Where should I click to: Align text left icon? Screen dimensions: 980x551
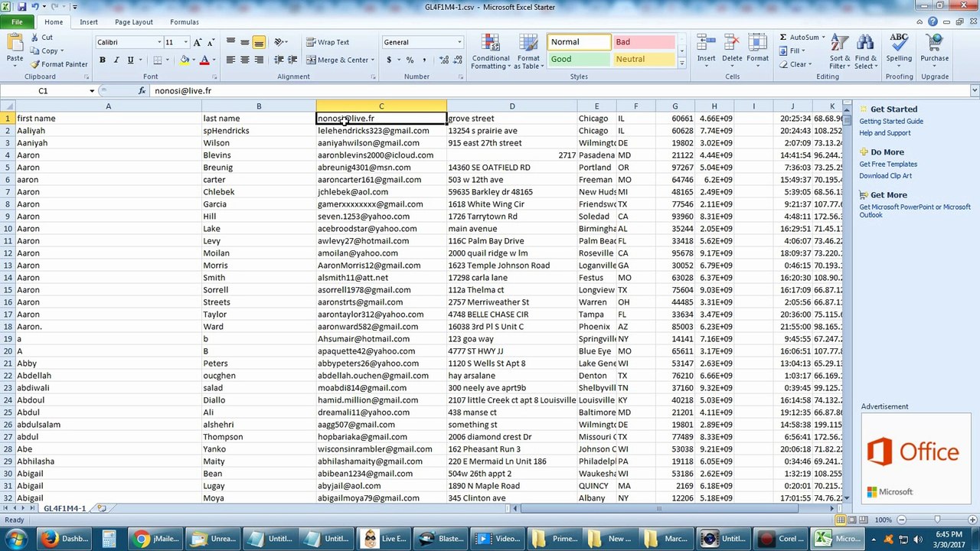coord(230,60)
